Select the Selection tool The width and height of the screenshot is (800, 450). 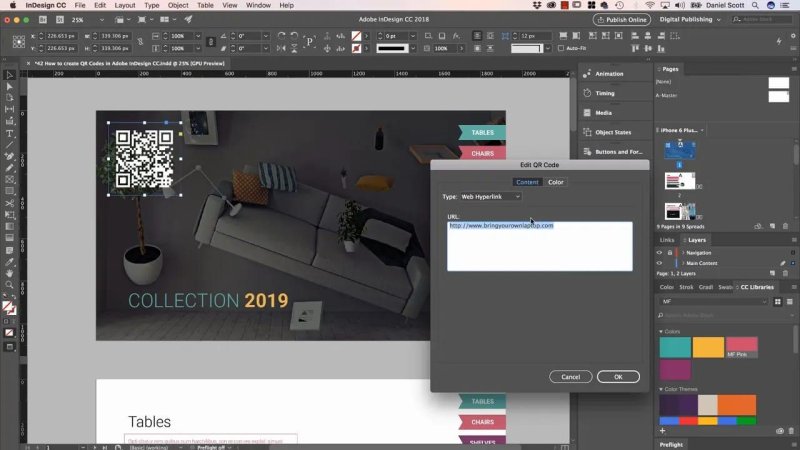pos(9,75)
